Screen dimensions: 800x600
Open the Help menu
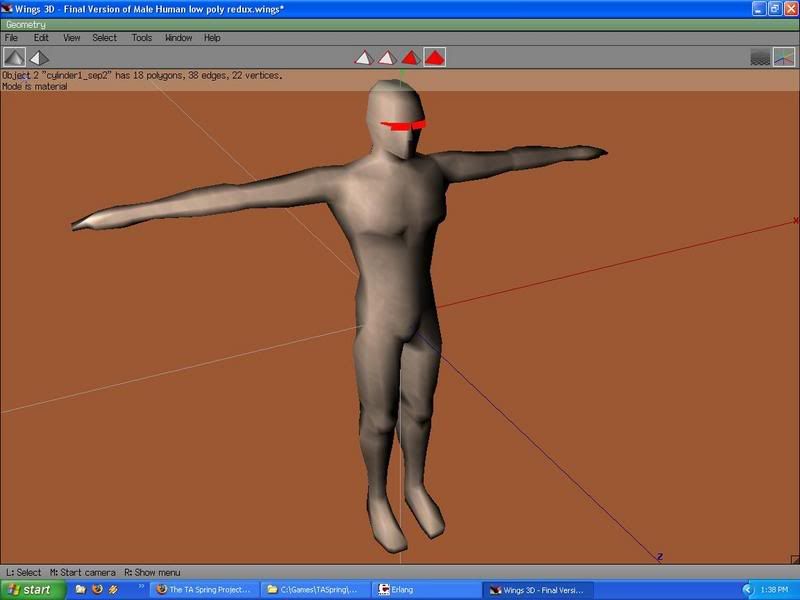coord(212,38)
